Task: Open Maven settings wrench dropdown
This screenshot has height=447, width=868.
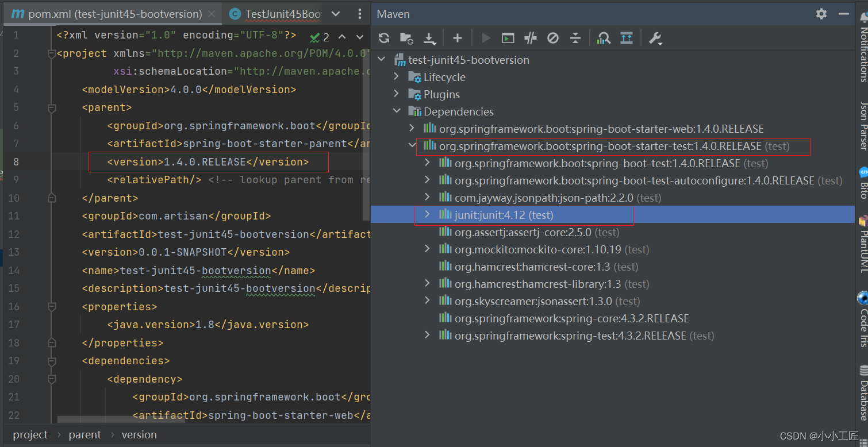Action: coord(656,38)
